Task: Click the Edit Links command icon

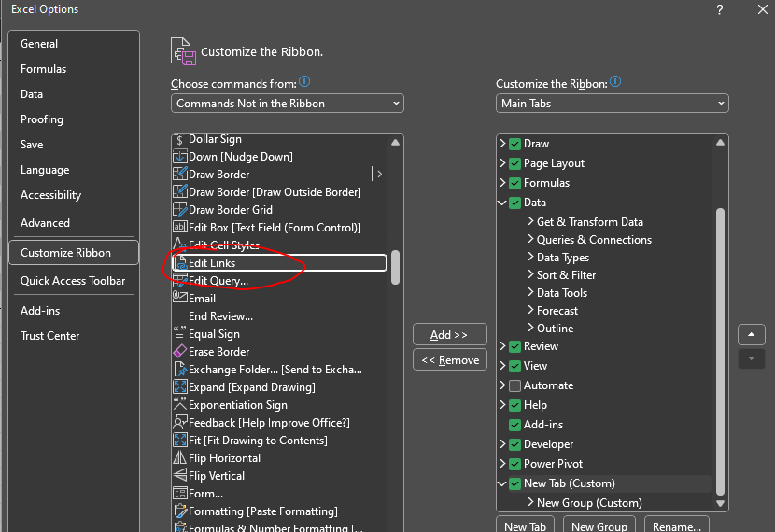Action: pos(181,263)
